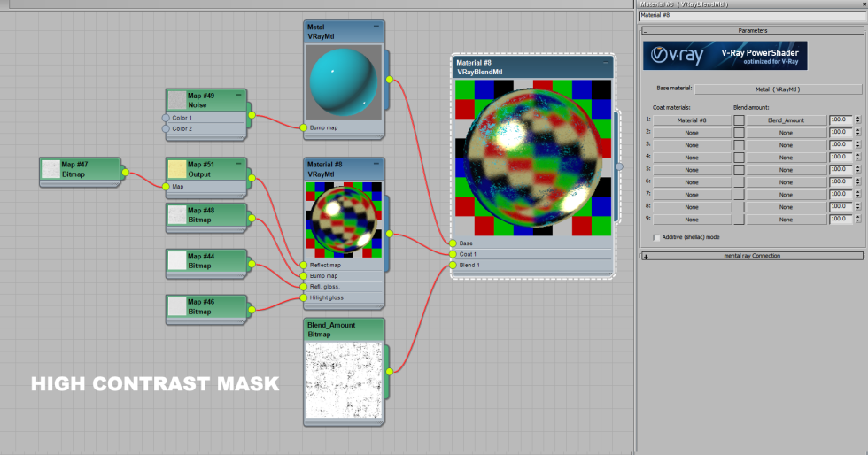
Task: Toggle the checkbox for coat material row 2
Action: 739,132
